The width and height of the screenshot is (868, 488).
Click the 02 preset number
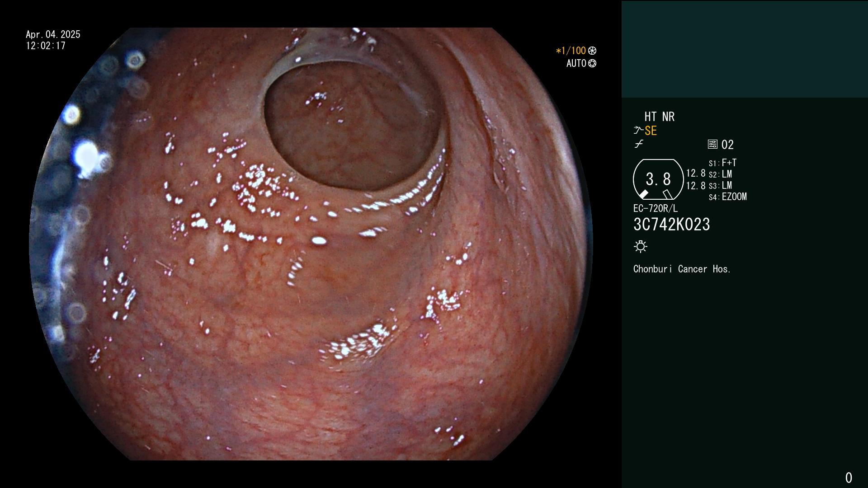tap(727, 145)
